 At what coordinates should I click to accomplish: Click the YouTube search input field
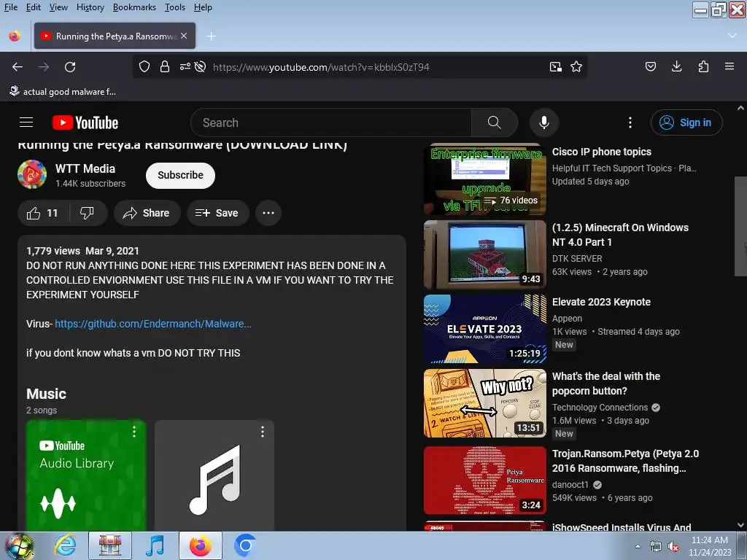(331, 122)
